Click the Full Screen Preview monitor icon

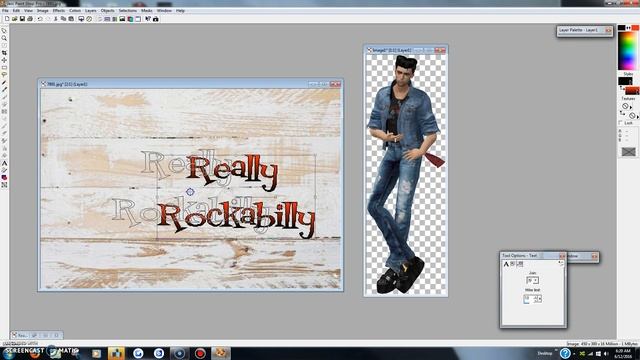81,19
